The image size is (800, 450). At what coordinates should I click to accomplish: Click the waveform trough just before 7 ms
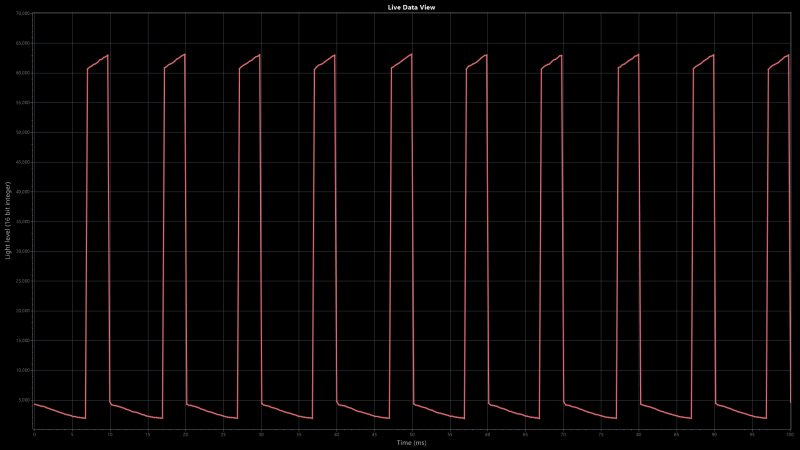[85, 418]
